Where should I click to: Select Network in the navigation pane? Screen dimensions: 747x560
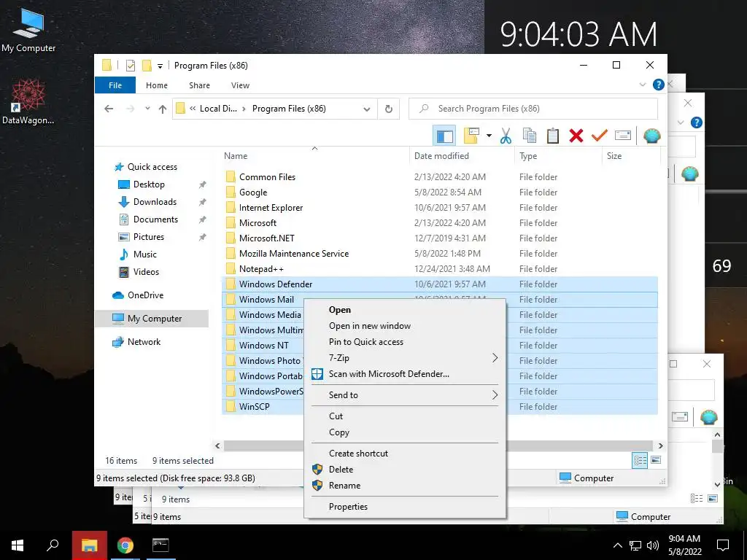[144, 342]
